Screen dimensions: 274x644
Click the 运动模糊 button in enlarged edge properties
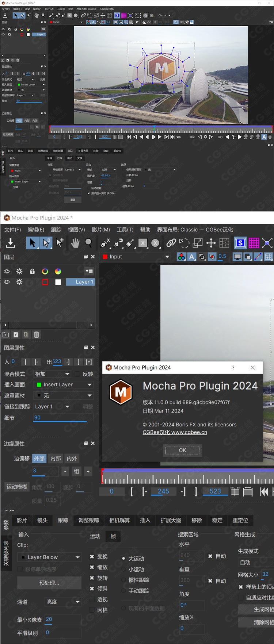pyautogui.click(x=17, y=487)
